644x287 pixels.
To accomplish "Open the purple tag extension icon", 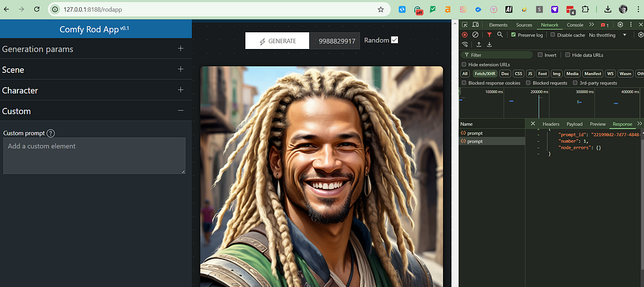I will point(554,9).
